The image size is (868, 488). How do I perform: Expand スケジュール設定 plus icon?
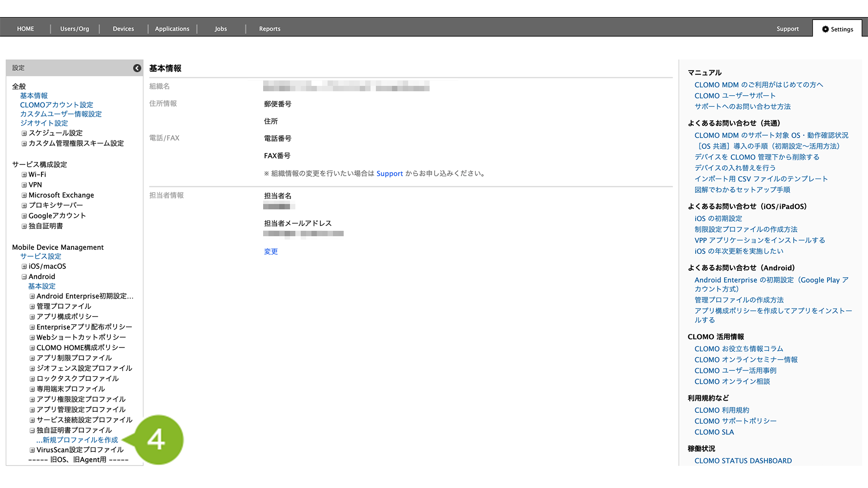24,133
